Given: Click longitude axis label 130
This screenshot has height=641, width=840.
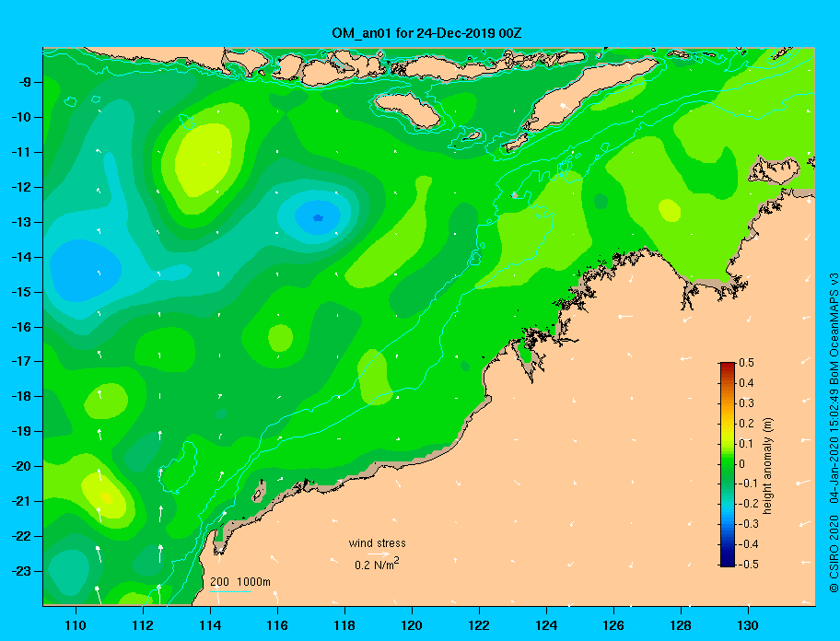Looking at the screenshot, I should 748,625.
